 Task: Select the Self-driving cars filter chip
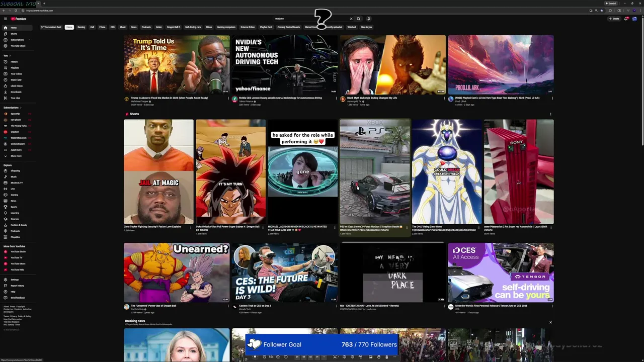coord(193,27)
